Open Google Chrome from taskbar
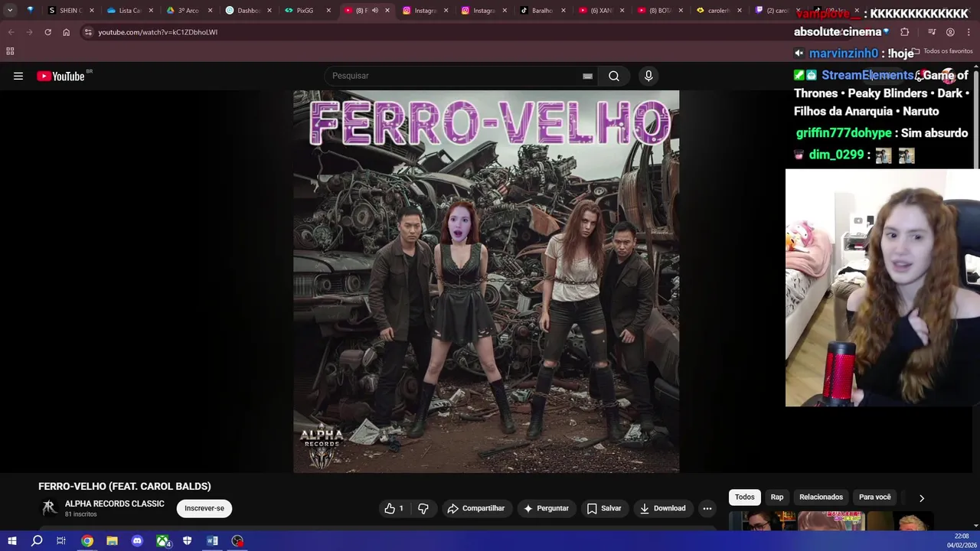This screenshot has height=551, width=980. [x=87, y=541]
